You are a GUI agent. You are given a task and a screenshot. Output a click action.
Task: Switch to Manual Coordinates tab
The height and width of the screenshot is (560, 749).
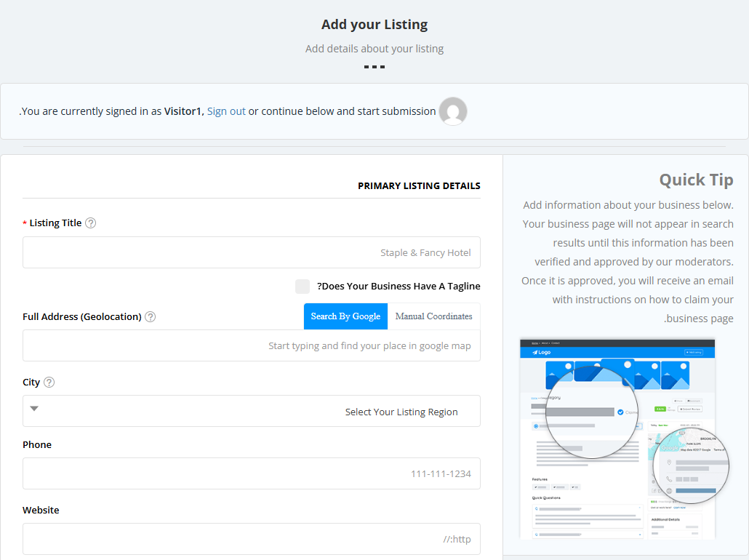coord(433,316)
